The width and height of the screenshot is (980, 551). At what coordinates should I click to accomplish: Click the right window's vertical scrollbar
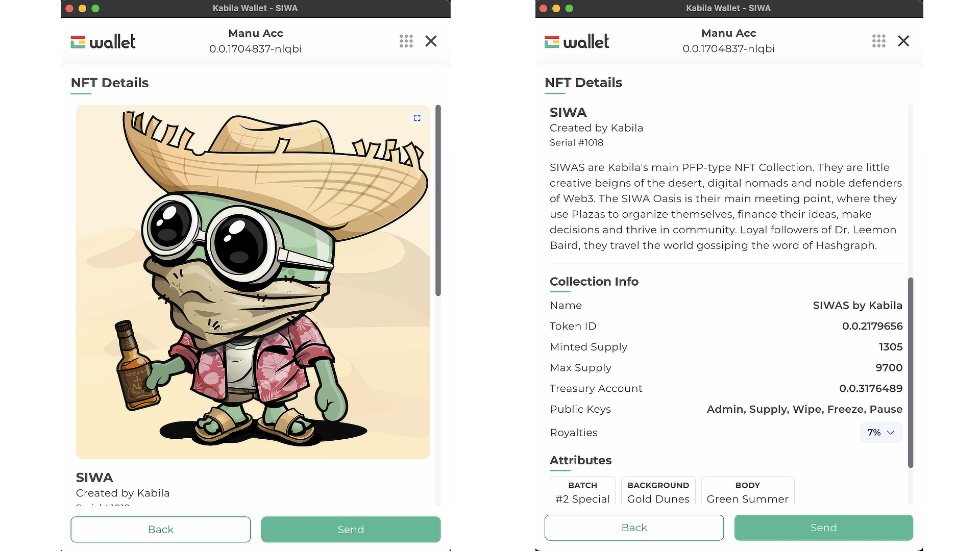tap(911, 372)
